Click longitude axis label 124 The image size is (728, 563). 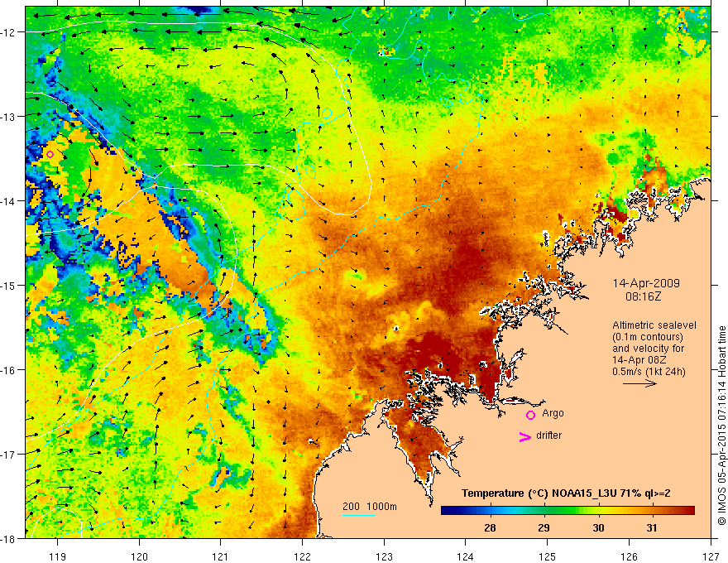466,557
